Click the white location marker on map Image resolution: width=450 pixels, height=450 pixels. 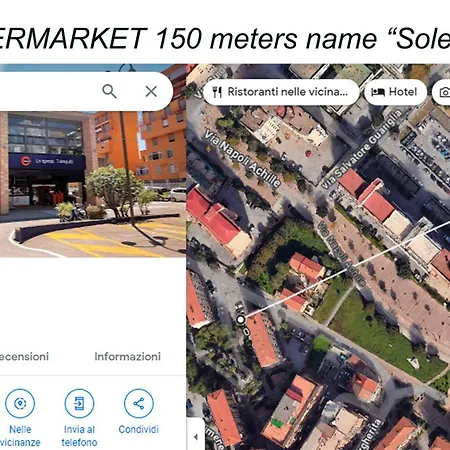click(240, 320)
